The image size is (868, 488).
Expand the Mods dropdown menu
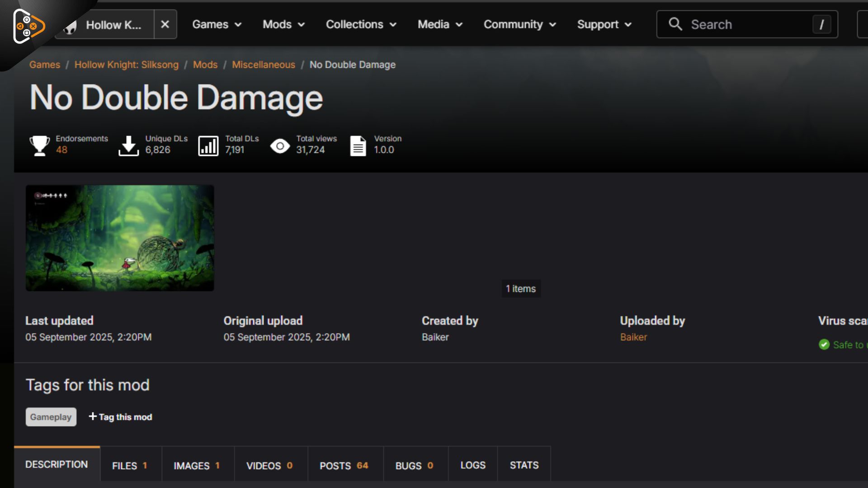(x=284, y=24)
